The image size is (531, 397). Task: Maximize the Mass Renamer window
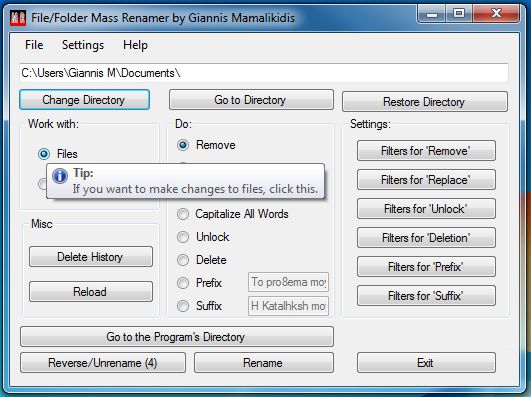tap(459, 14)
